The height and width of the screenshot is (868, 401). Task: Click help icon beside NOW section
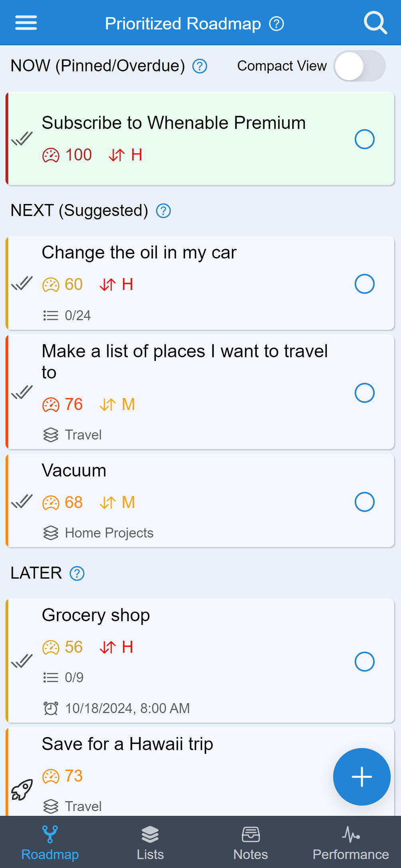coord(200,66)
